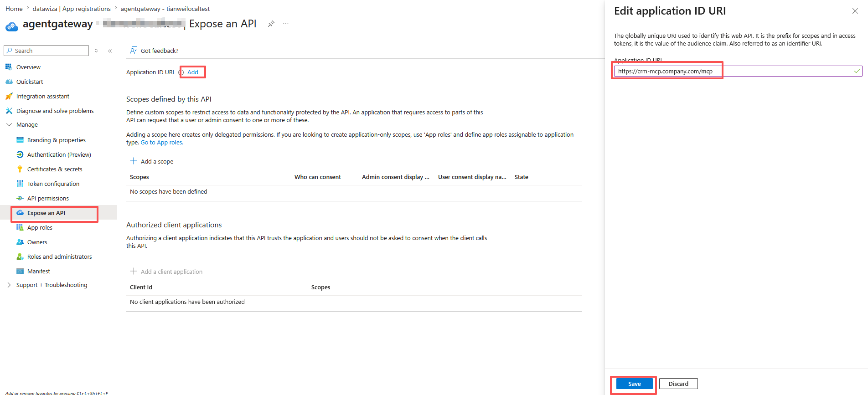The image size is (868, 395).
Task: Click the Branding & properties icon
Action: pos(20,140)
